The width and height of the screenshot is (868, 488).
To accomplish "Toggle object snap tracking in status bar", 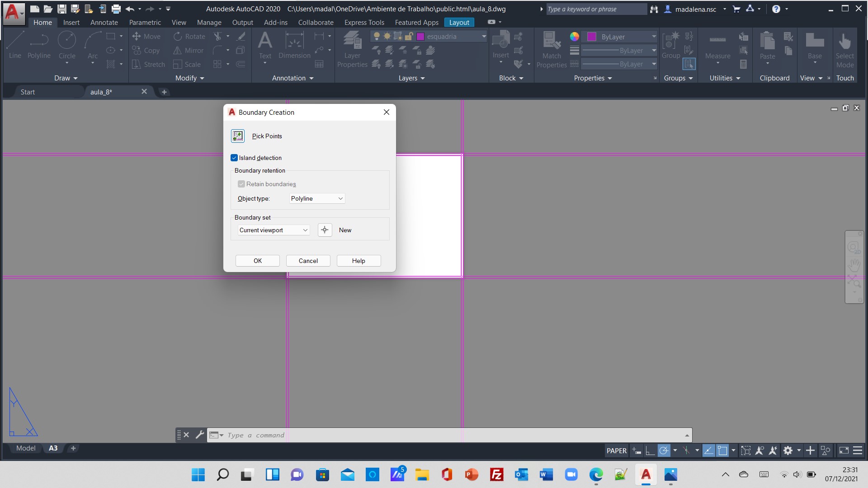I will 709,450.
